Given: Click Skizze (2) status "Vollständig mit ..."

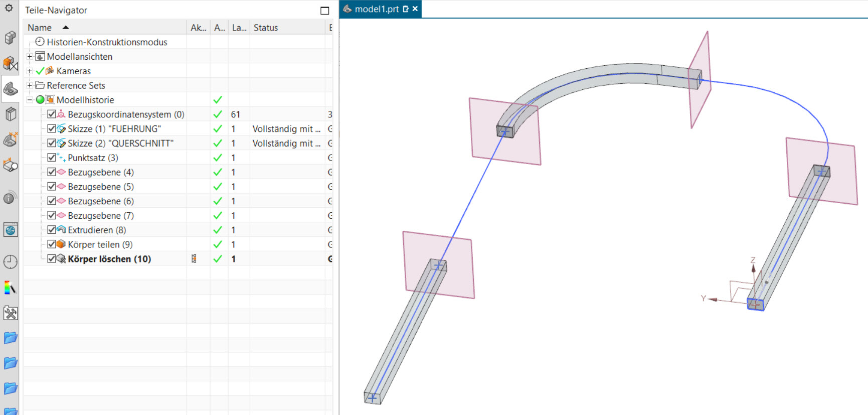Looking at the screenshot, I should (286, 144).
